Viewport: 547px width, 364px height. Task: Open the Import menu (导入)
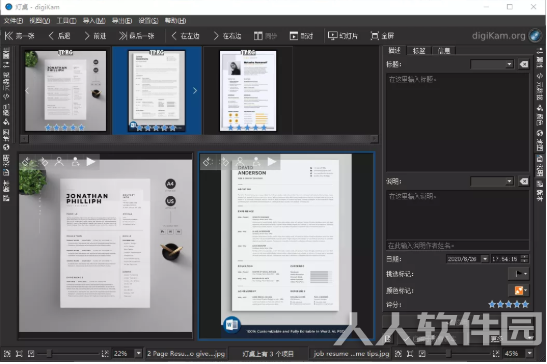(94, 21)
